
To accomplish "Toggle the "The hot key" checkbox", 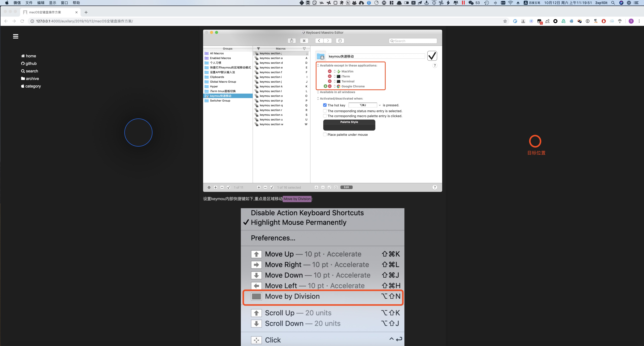I will click(x=325, y=105).
